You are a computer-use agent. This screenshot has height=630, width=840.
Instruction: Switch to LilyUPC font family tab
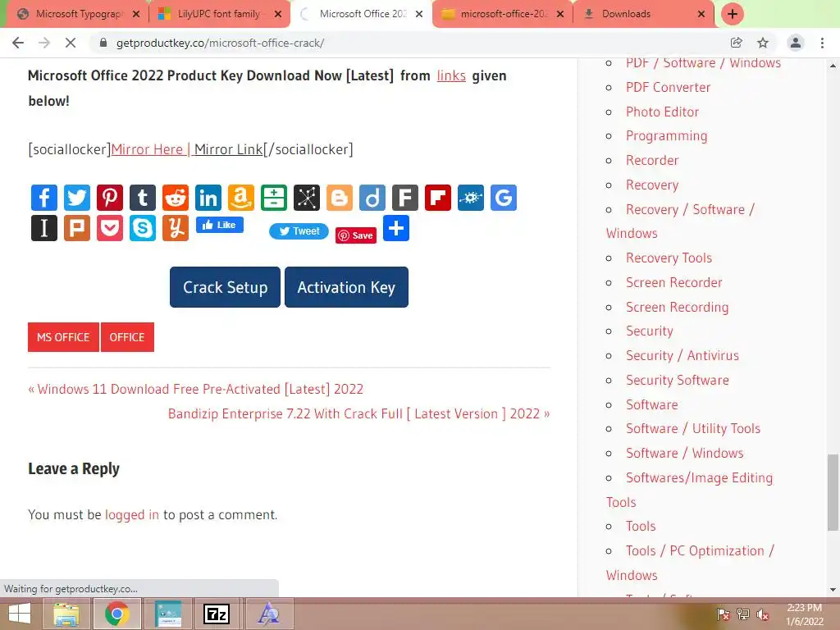[220, 14]
